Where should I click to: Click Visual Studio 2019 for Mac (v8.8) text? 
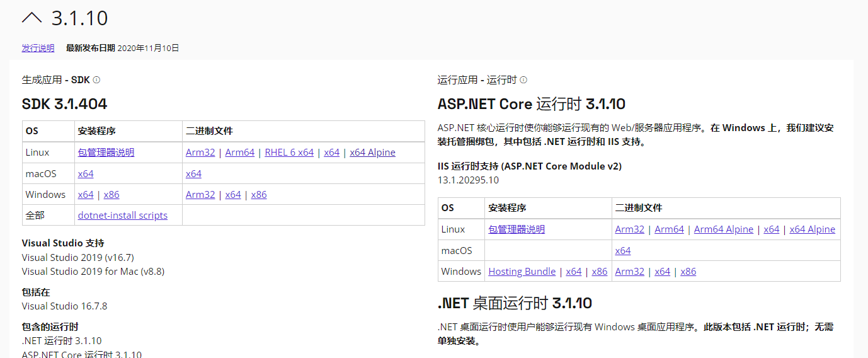click(x=93, y=272)
